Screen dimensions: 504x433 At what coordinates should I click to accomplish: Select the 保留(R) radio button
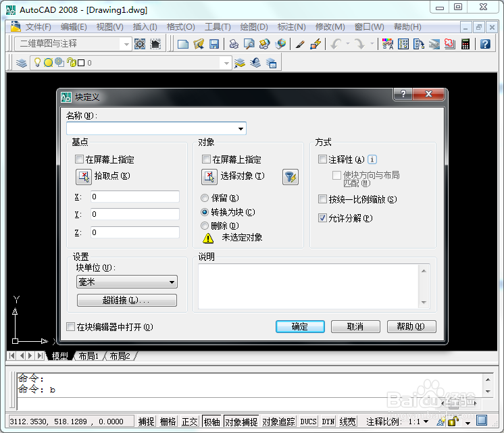pyautogui.click(x=205, y=198)
